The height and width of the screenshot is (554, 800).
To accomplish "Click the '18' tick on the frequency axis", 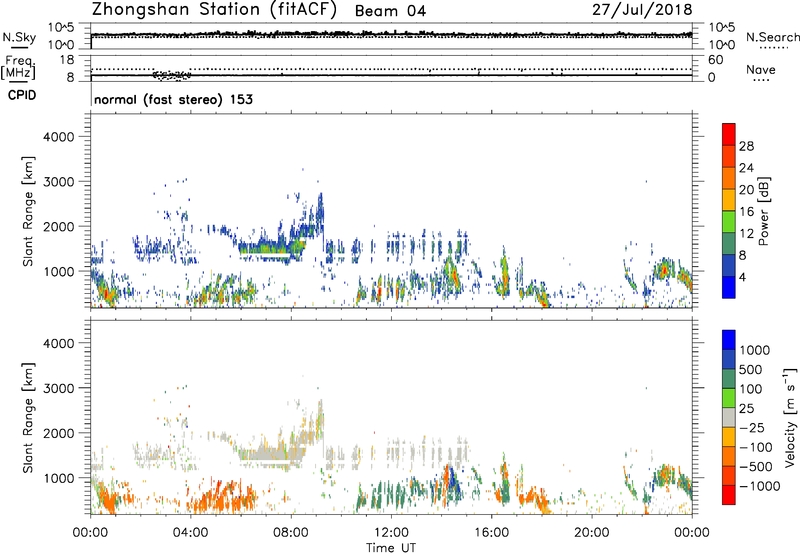I will 67,60.
